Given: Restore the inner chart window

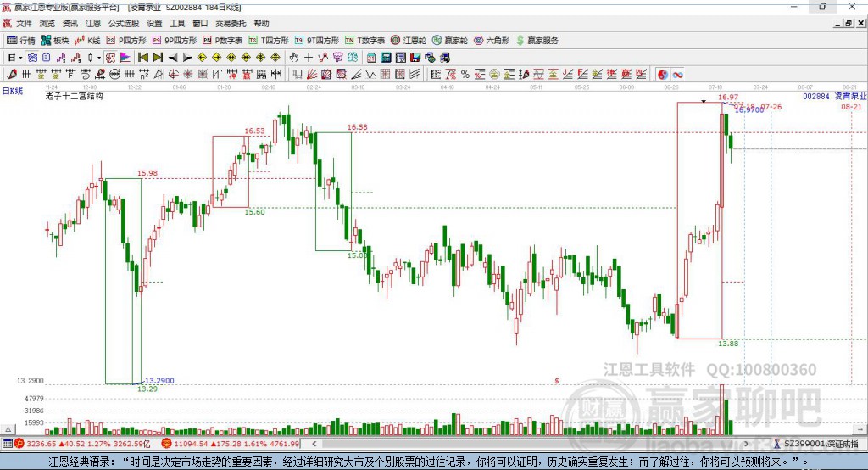Looking at the screenshot, I should [x=849, y=23].
